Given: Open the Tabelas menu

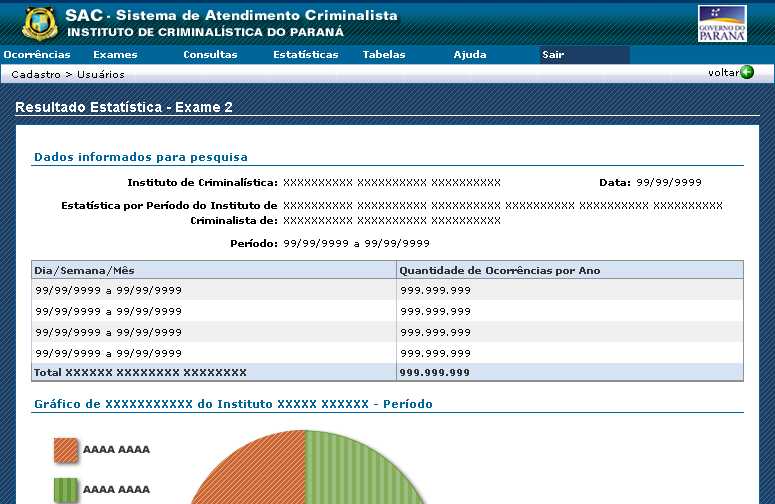Looking at the screenshot, I should (x=384, y=55).
